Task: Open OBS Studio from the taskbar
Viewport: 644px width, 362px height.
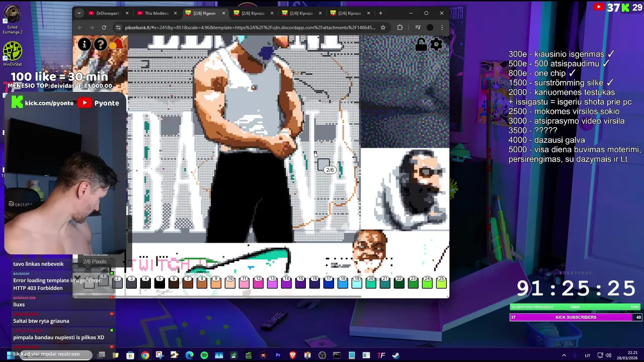Action: (322, 355)
